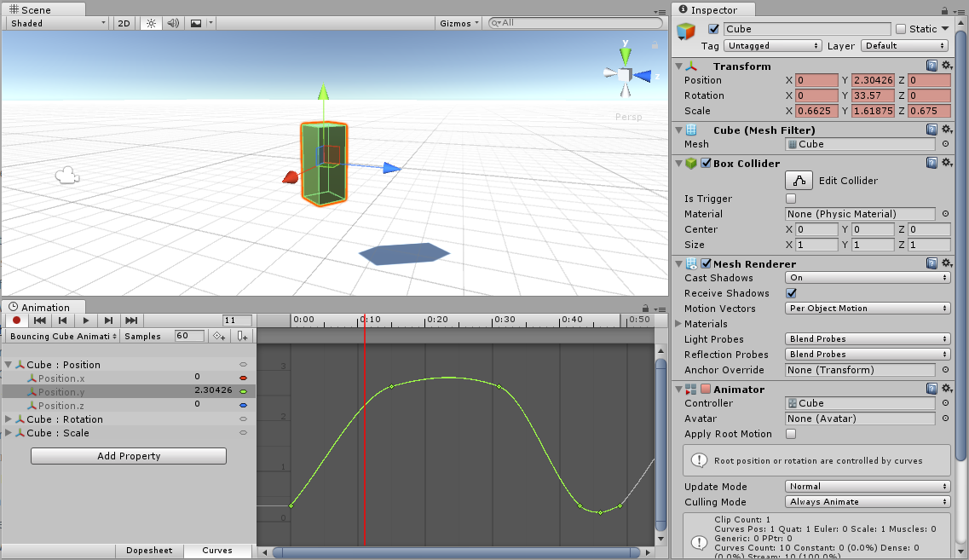Open the Cast Shadows dropdown
The image size is (969, 560).
(867, 278)
